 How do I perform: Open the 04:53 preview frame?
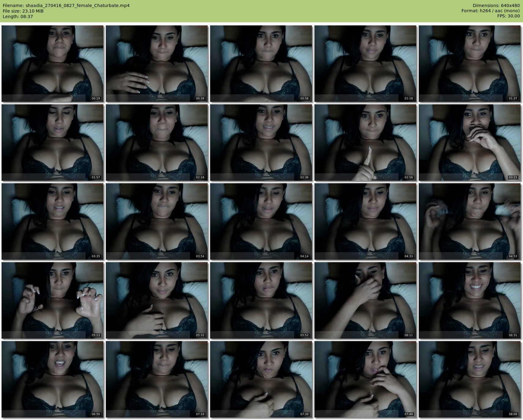coord(469,221)
